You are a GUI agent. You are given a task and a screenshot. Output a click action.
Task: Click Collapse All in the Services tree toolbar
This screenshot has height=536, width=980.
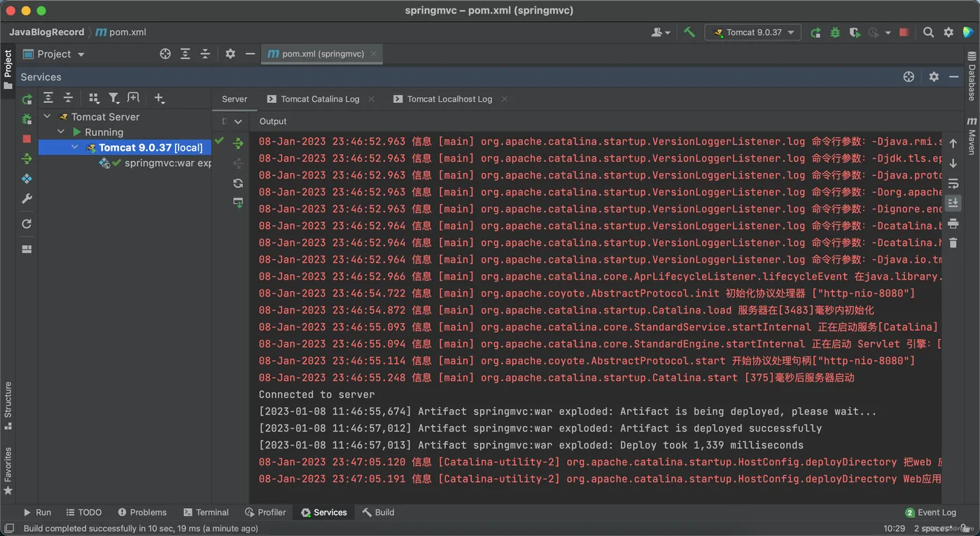click(68, 98)
